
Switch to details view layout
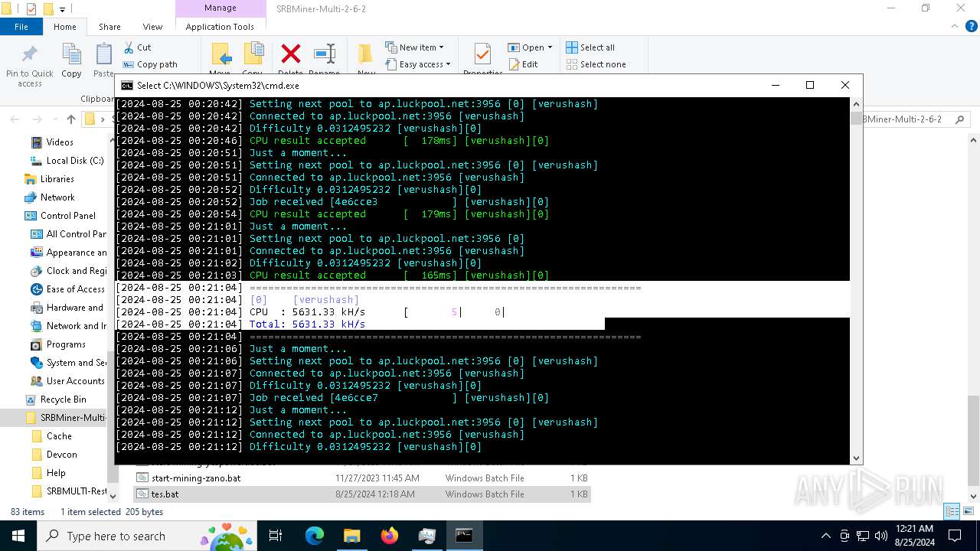click(952, 512)
